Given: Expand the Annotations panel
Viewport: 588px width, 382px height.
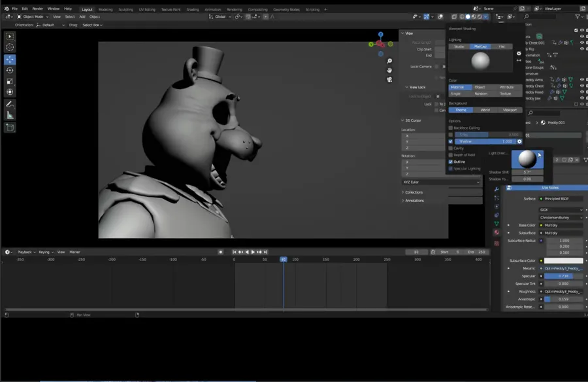Looking at the screenshot, I should [414, 201].
